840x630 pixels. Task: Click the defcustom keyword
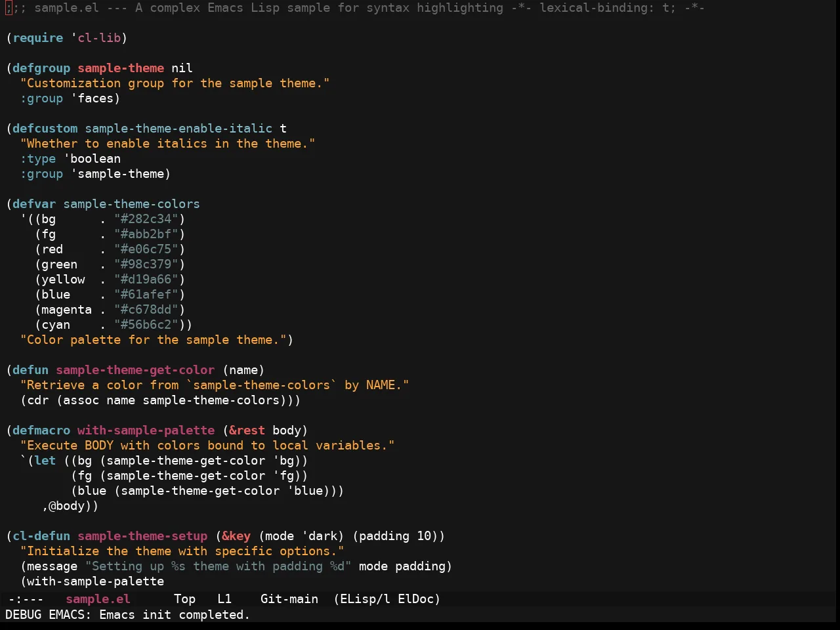coord(45,129)
